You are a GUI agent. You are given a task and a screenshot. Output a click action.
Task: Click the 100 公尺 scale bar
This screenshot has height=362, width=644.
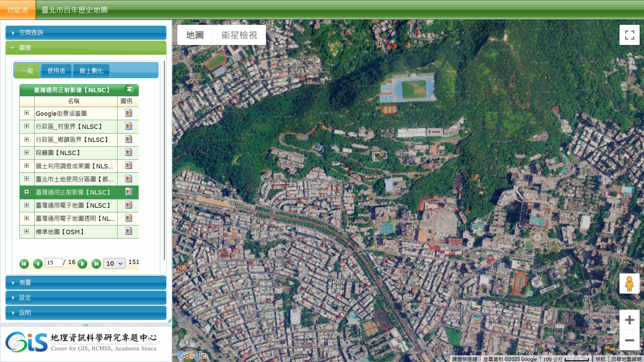pyautogui.click(x=566, y=359)
